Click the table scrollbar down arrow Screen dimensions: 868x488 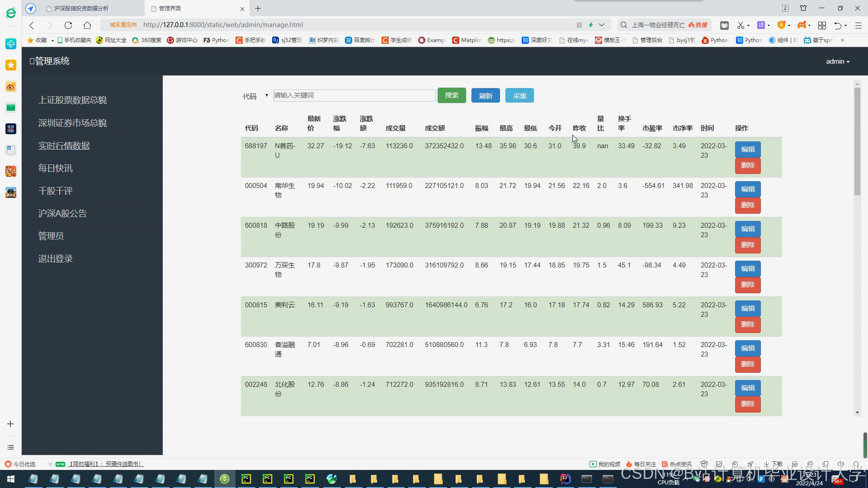click(857, 413)
